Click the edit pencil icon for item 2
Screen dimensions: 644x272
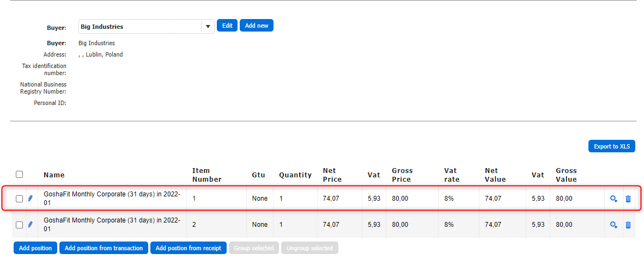31,224
